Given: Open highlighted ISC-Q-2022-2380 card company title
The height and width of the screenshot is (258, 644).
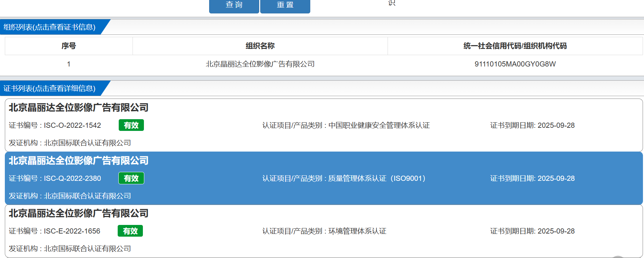Looking at the screenshot, I should (x=79, y=161).
